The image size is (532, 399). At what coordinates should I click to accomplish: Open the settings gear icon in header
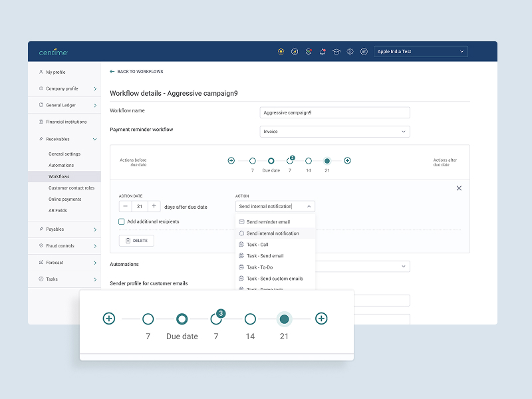pos(350,52)
